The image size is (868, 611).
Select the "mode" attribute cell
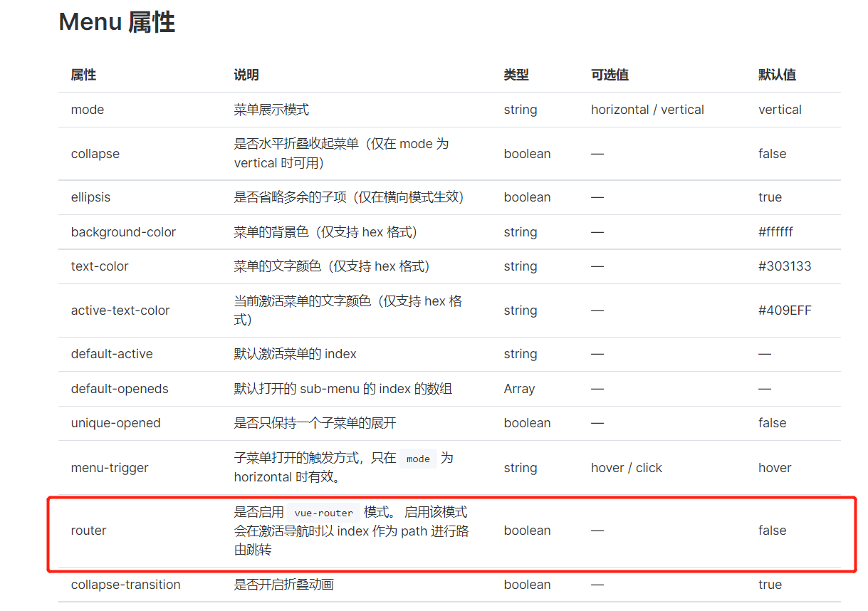tap(88, 110)
